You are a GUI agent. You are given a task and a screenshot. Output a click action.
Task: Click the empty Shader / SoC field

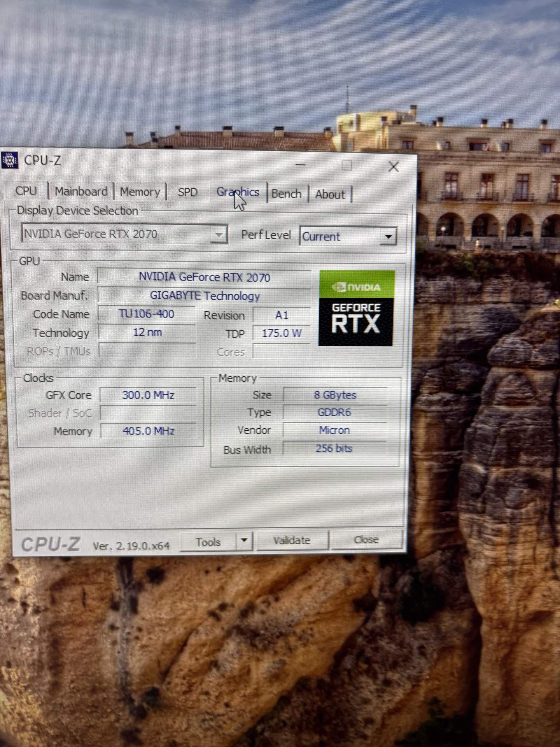(148, 413)
